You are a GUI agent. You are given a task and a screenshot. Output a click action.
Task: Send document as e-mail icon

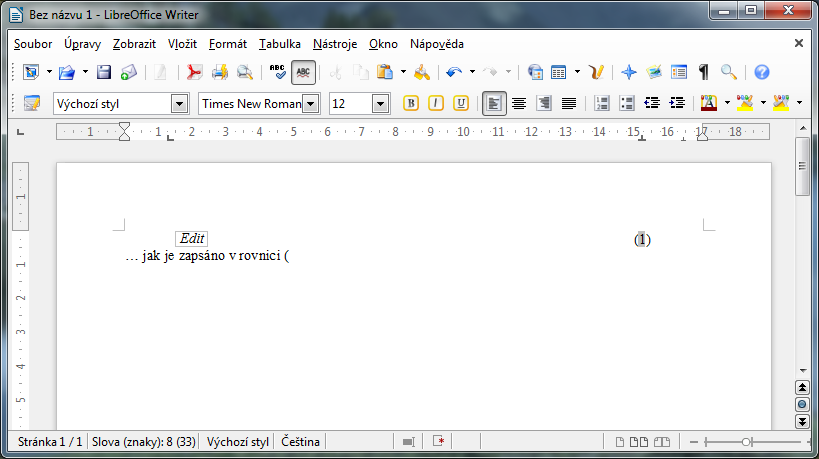click(x=128, y=72)
